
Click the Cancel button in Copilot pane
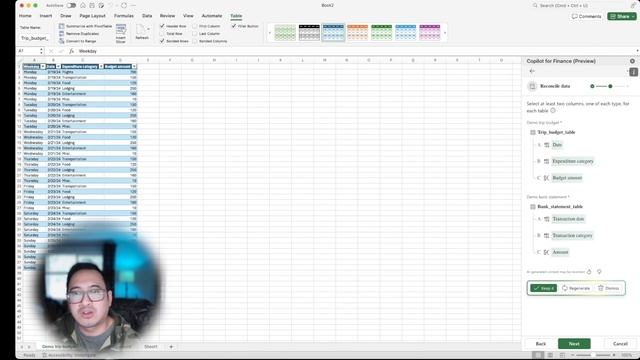[620, 344]
